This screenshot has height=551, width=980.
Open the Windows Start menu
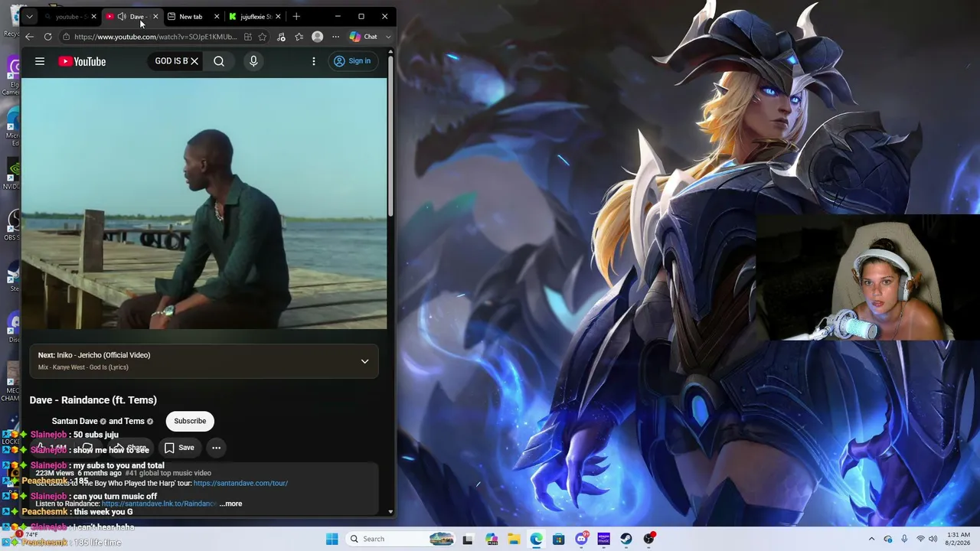click(332, 539)
